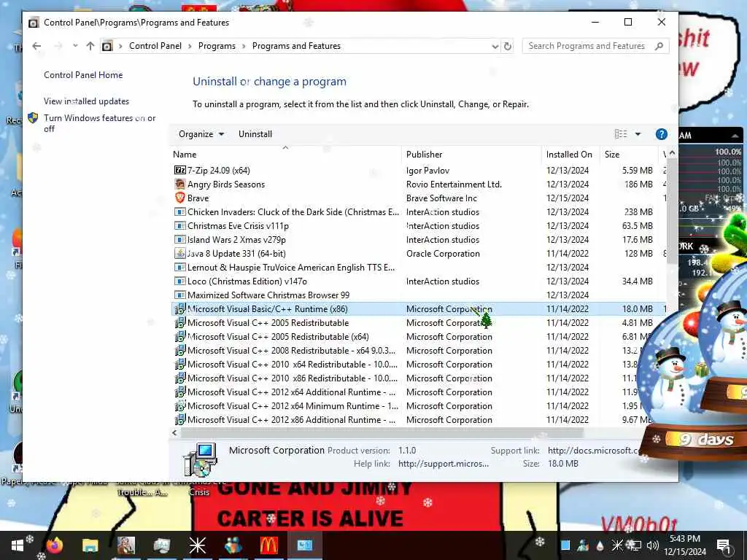
Task: Click the search magnifier icon
Action: click(x=659, y=46)
